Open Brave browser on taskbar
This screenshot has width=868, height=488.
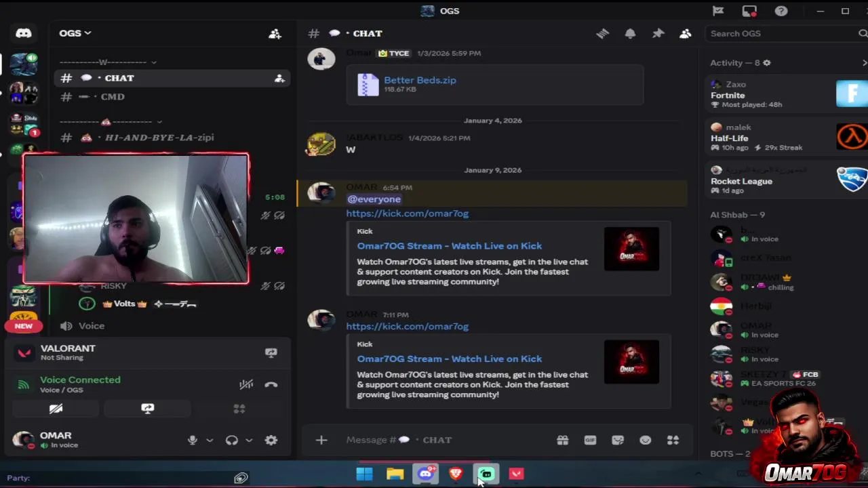pos(456,474)
